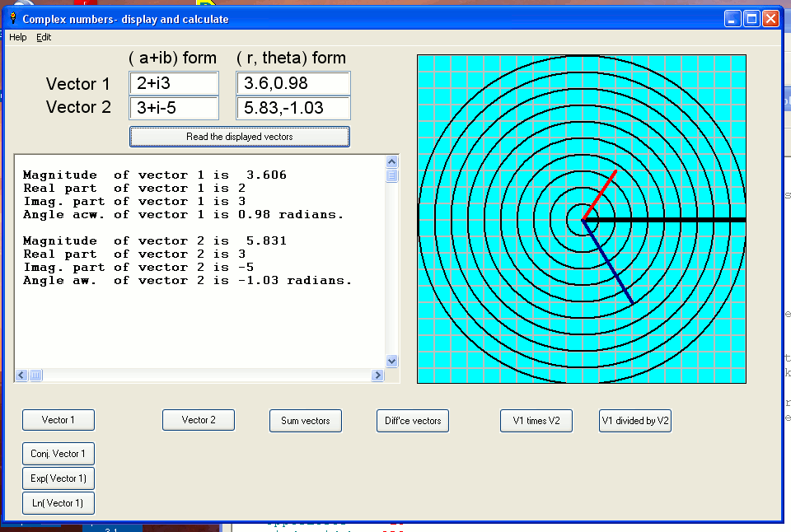The image size is (791, 532).
Task: Click Vector 2 polar form field
Action: 293,108
